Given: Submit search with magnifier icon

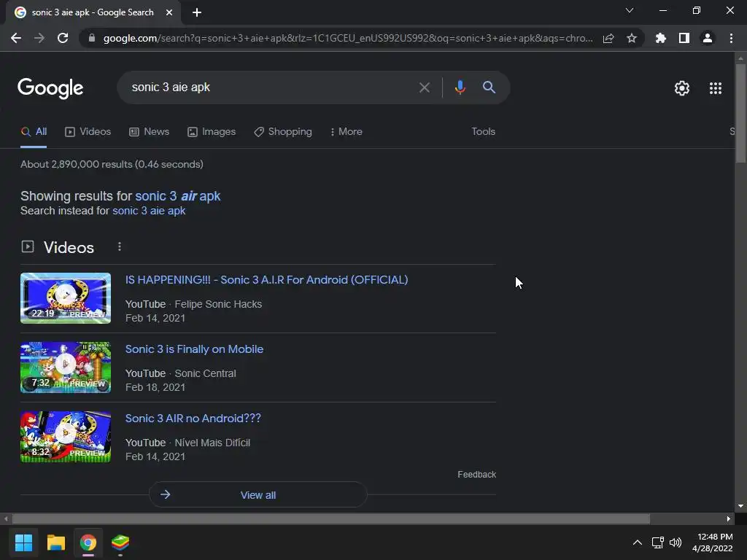Looking at the screenshot, I should pos(489,87).
